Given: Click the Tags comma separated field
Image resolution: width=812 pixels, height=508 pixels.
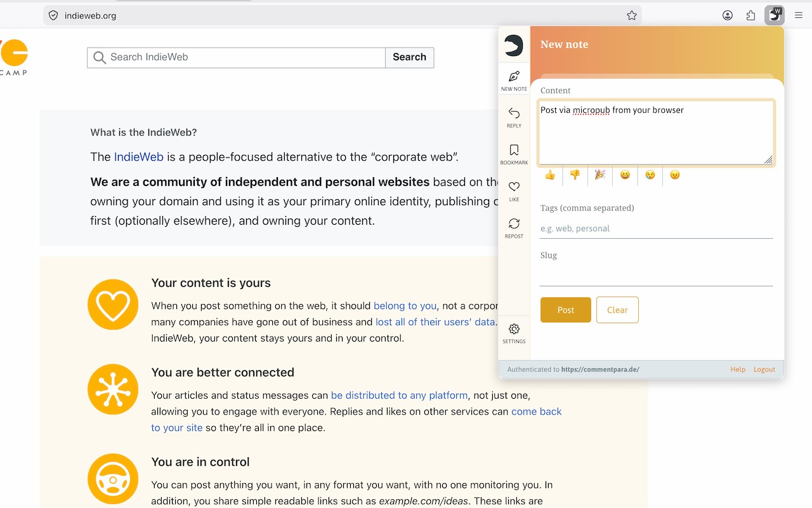Looking at the screenshot, I should [656, 229].
